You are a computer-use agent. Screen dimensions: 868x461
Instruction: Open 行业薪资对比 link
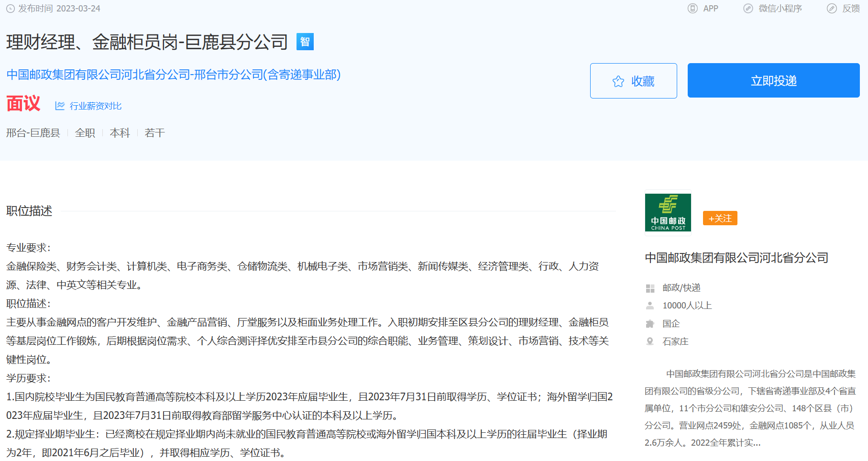tap(96, 106)
